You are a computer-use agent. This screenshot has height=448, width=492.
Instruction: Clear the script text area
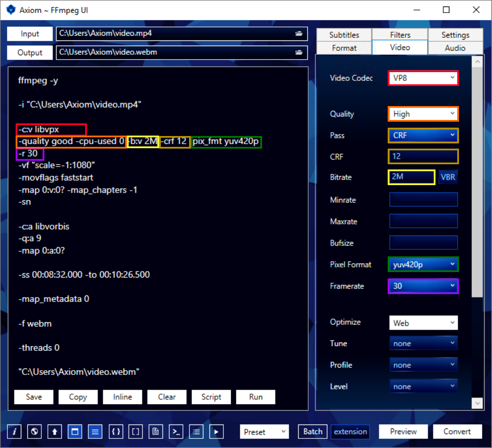167,397
